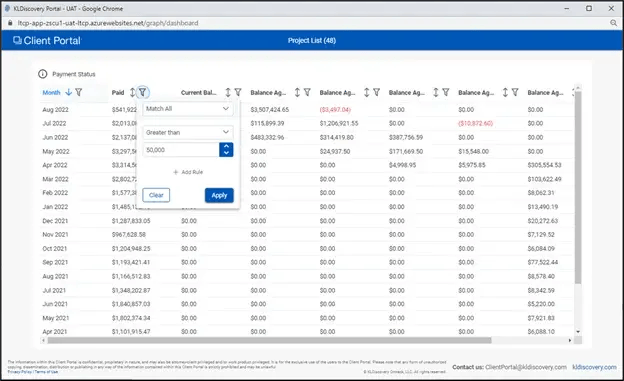Image resolution: width=624 pixels, height=381 pixels.
Task: Open the kldiscovery.com footer link
Action: pos(594,367)
